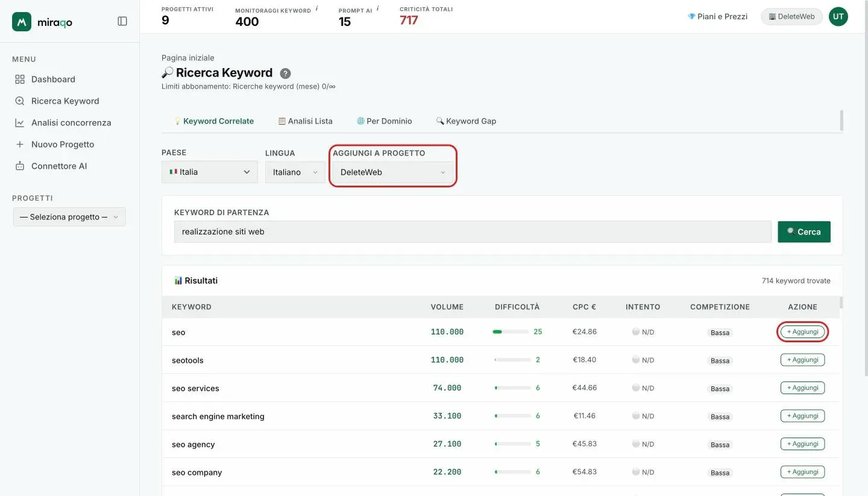Sort by the Difficoltà column header
868x496 pixels.
tap(517, 307)
